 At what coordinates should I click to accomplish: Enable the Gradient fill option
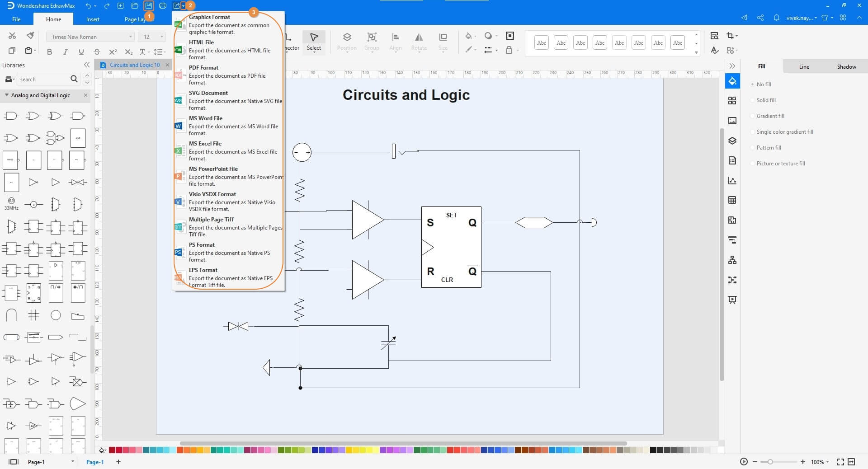point(753,116)
